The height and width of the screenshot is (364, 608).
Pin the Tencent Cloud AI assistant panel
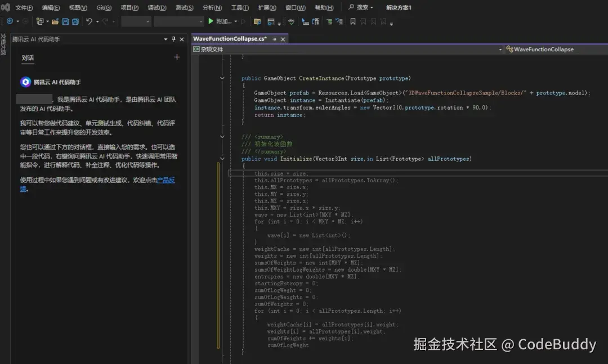(x=173, y=39)
